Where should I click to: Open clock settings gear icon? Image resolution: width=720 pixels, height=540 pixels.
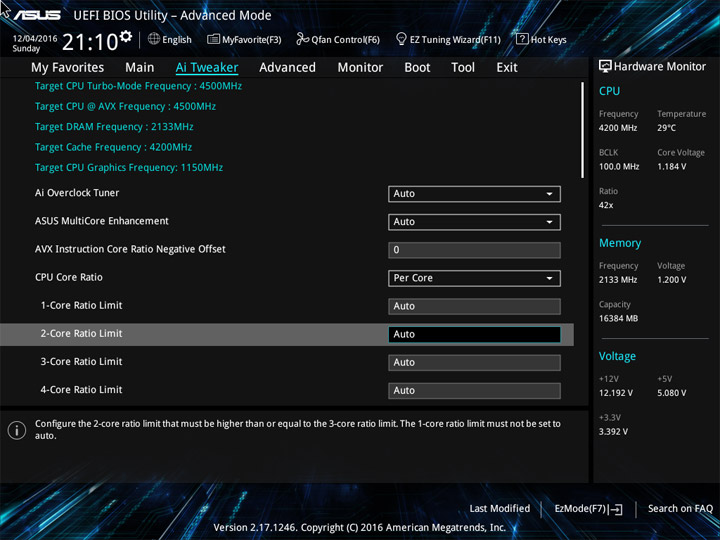pyautogui.click(x=125, y=36)
